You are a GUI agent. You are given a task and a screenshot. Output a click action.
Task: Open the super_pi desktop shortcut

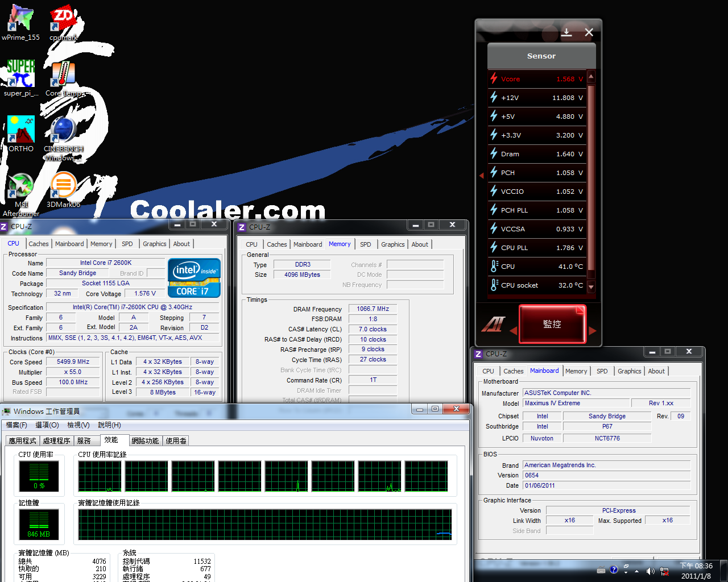21,78
